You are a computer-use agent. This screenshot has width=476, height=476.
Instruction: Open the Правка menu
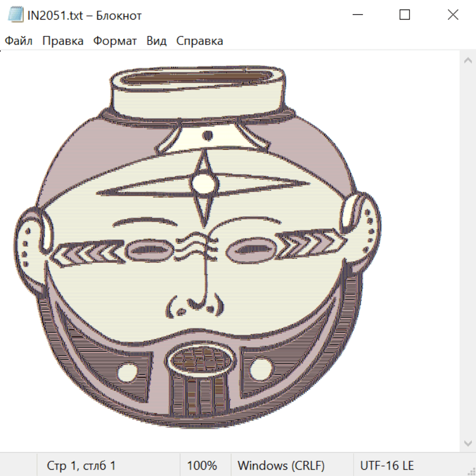(x=63, y=41)
